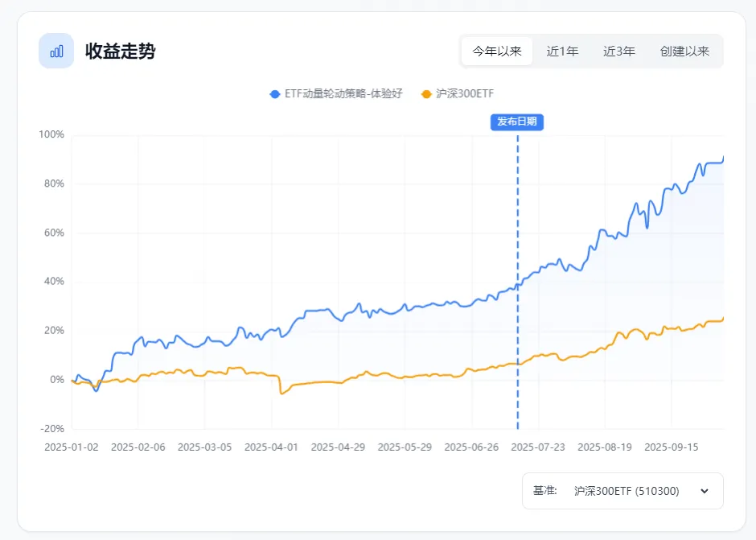This screenshot has height=540, width=756.
Task: Click the bar chart icon beside 收益走势
Action: pyautogui.click(x=56, y=51)
